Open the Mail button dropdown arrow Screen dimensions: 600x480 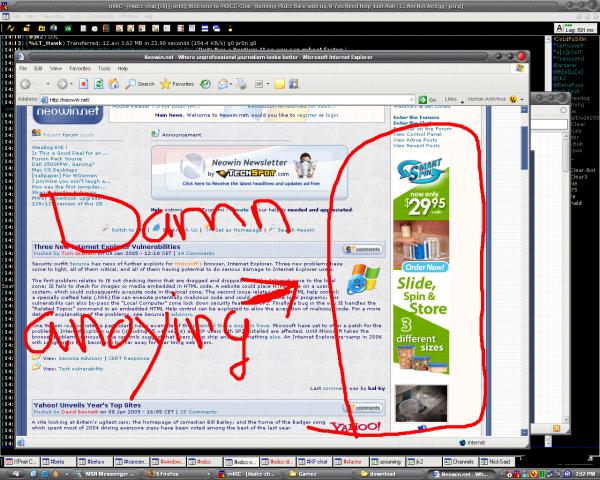pyautogui.click(x=231, y=84)
